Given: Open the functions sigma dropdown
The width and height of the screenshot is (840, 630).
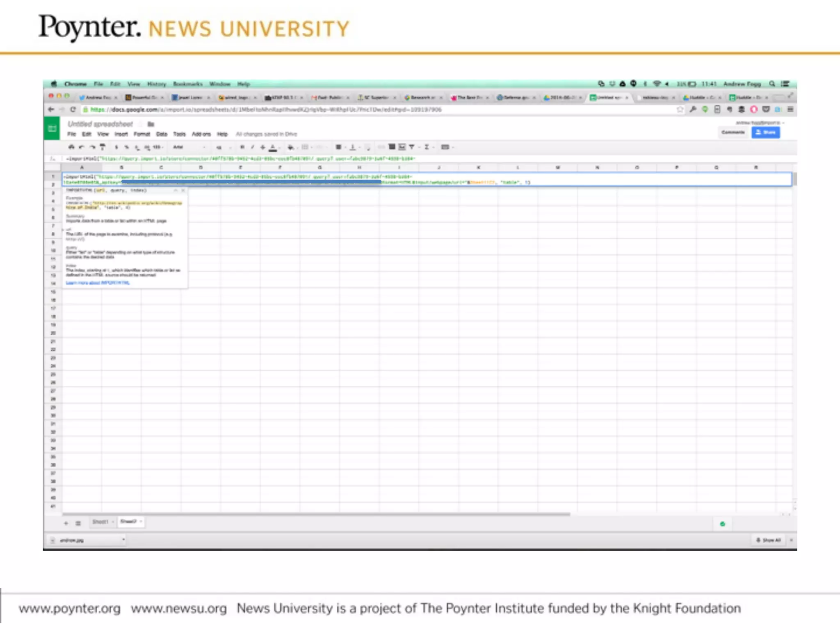Looking at the screenshot, I should click(427, 147).
